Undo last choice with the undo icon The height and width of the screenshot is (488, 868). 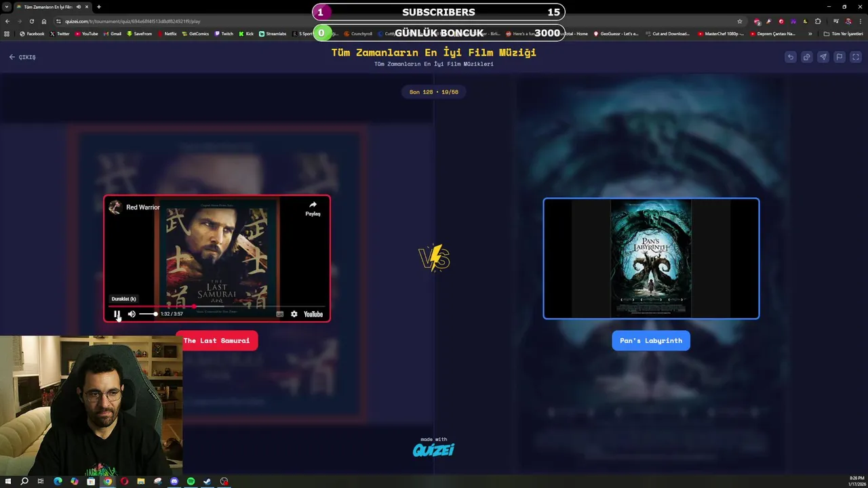coord(791,57)
